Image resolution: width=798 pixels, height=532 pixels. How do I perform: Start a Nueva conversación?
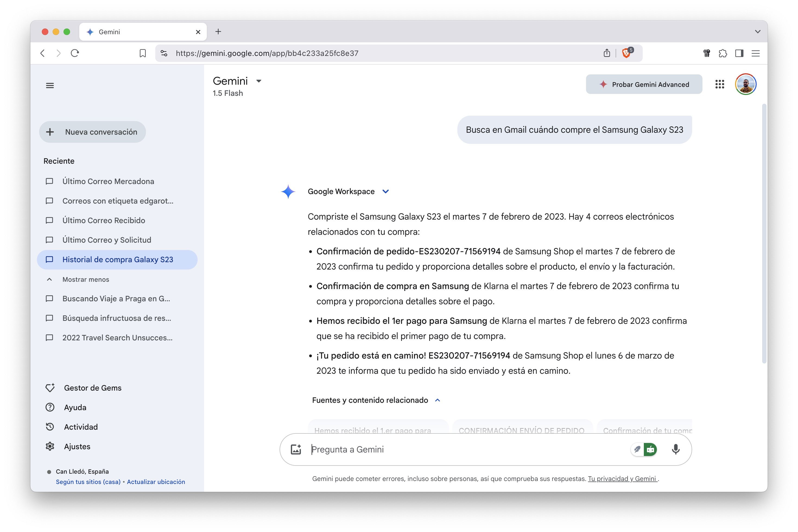pos(93,132)
